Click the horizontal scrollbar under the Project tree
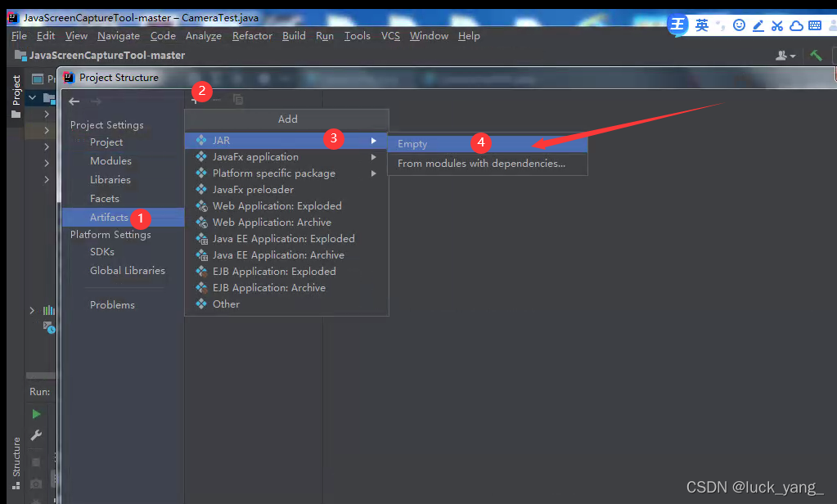Viewport: 837px width, 504px height. click(41, 376)
